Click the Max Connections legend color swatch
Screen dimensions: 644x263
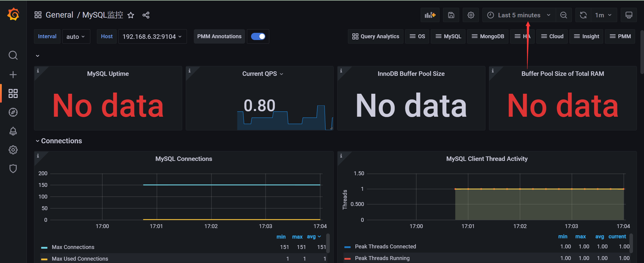[44, 247]
